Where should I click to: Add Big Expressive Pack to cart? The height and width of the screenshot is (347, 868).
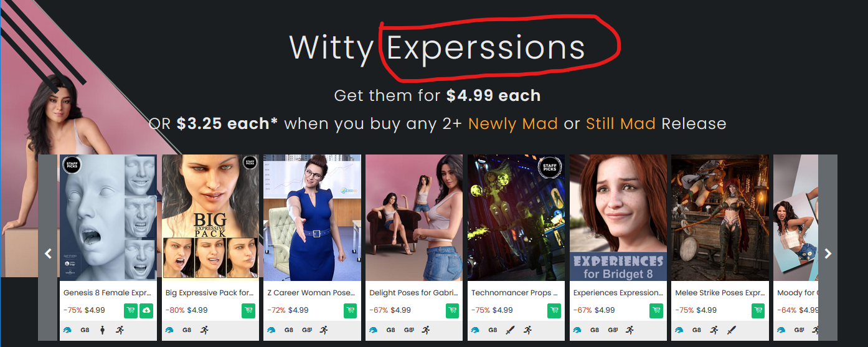tap(248, 310)
